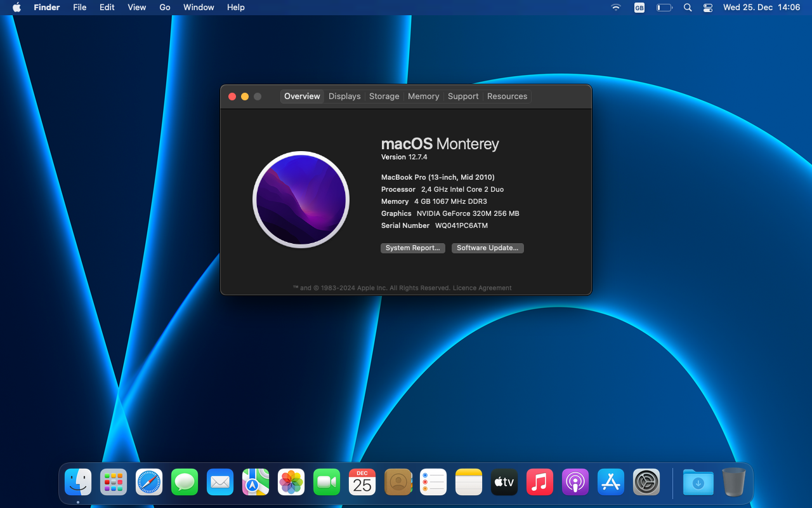
Task: Click the System Report... button
Action: 413,248
